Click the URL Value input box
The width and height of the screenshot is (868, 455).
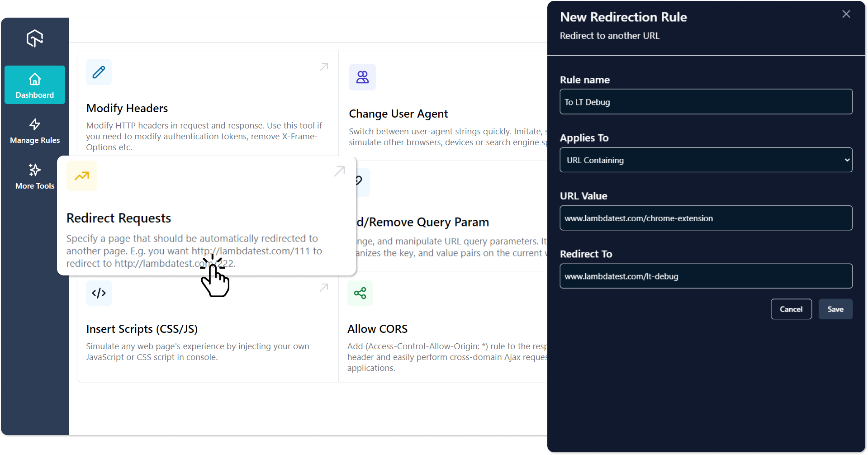[x=705, y=218]
